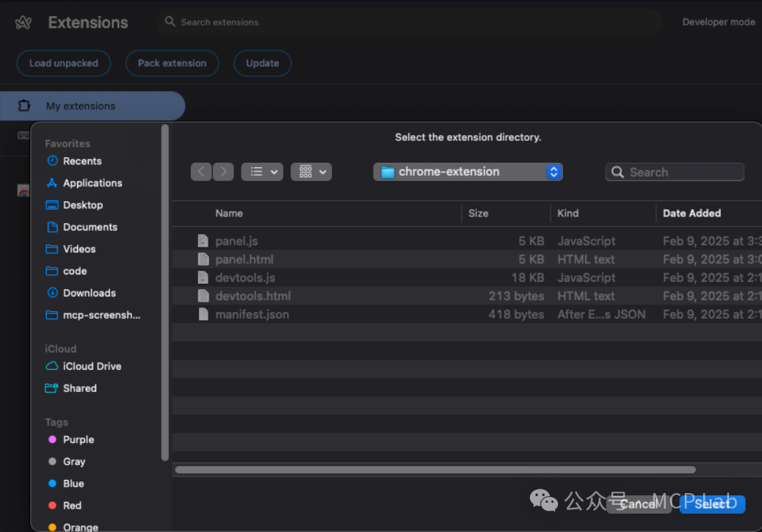
Task: Open My extensions section
Action: [x=92, y=106]
